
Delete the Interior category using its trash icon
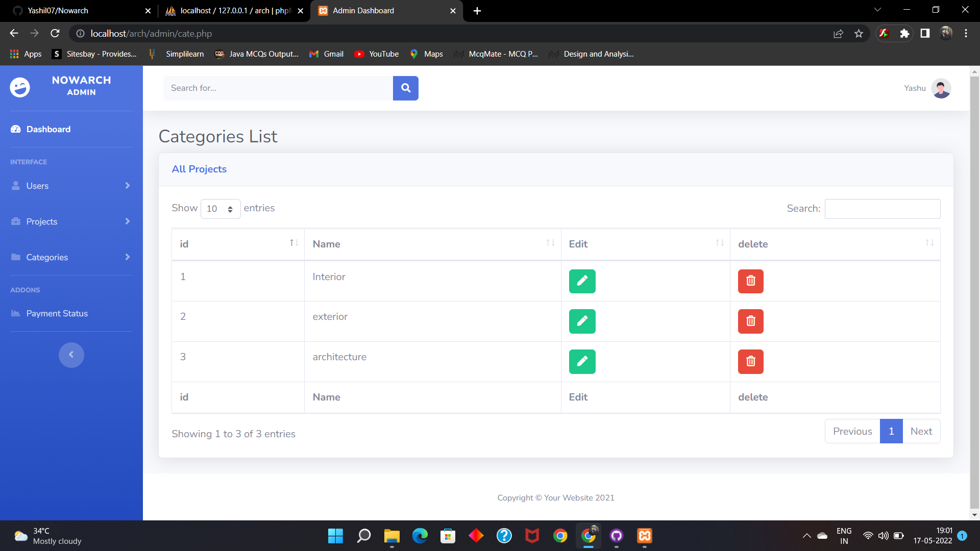tap(750, 281)
